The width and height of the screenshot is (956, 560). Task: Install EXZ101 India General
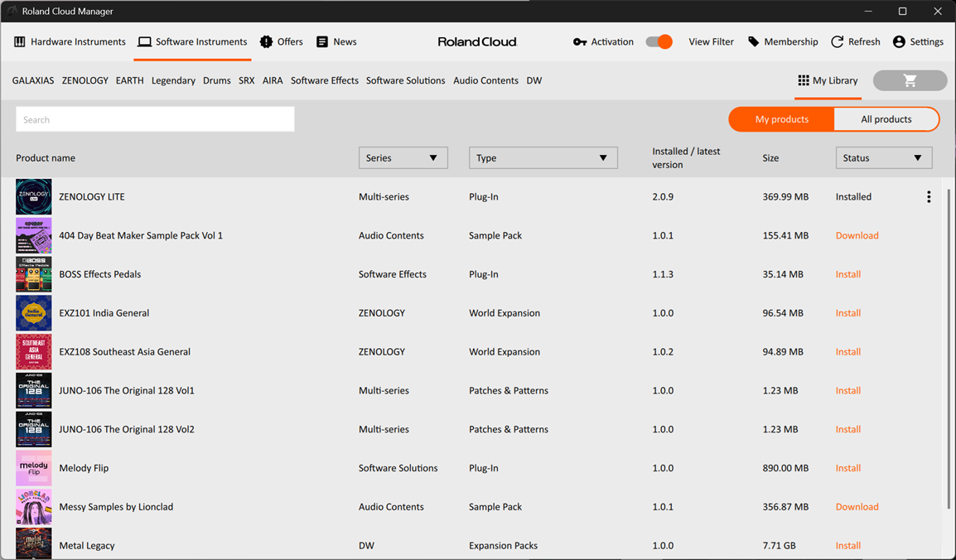click(848, 313)
